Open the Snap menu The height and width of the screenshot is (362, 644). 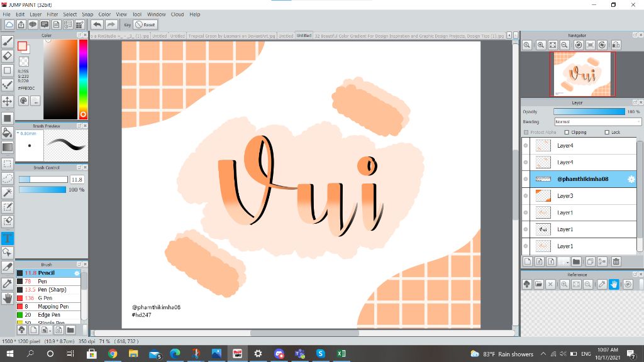(87, 14)
